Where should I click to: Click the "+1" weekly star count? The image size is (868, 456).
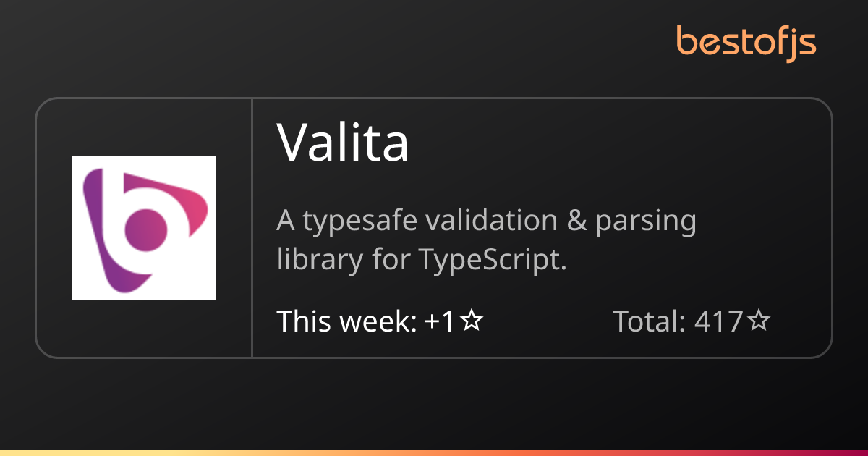click(x=439, y=321)
